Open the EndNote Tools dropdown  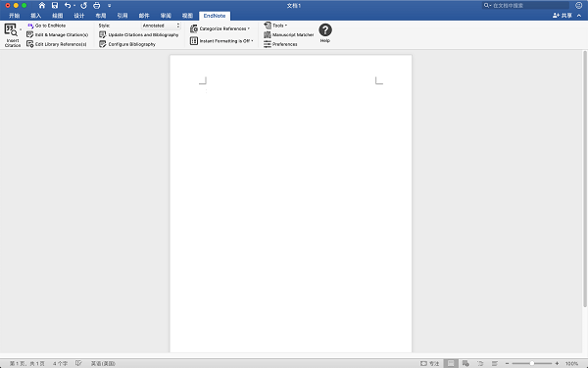coord(275,26)
